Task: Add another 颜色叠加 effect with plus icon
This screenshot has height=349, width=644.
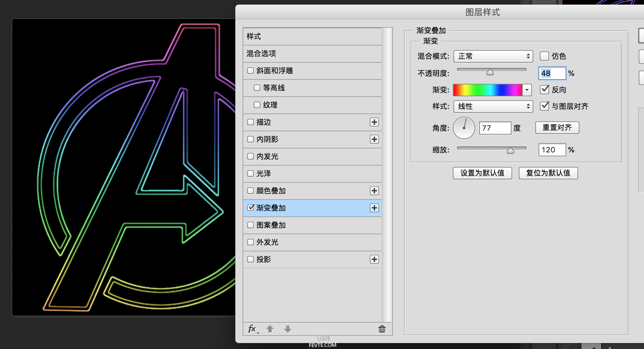Action: click(374, 191)
